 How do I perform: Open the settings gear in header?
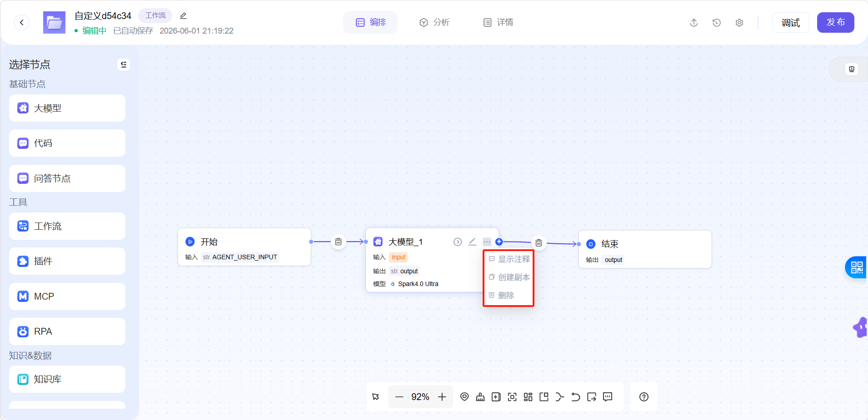739,23
